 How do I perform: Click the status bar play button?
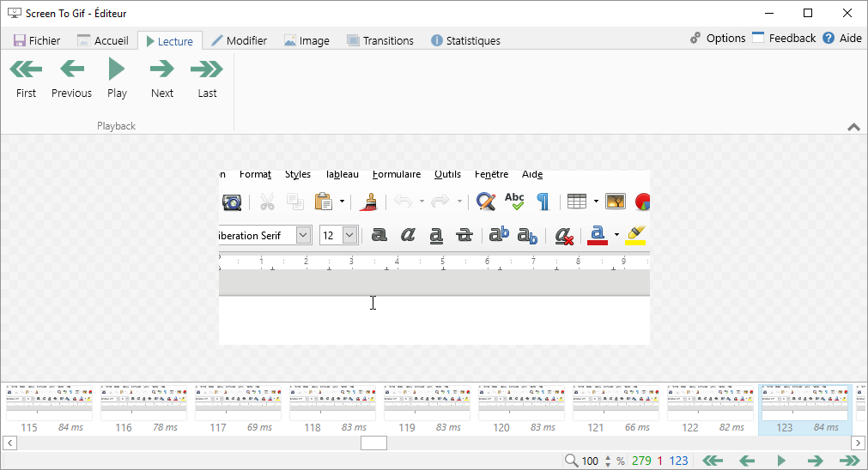click(x=781, y=461)
